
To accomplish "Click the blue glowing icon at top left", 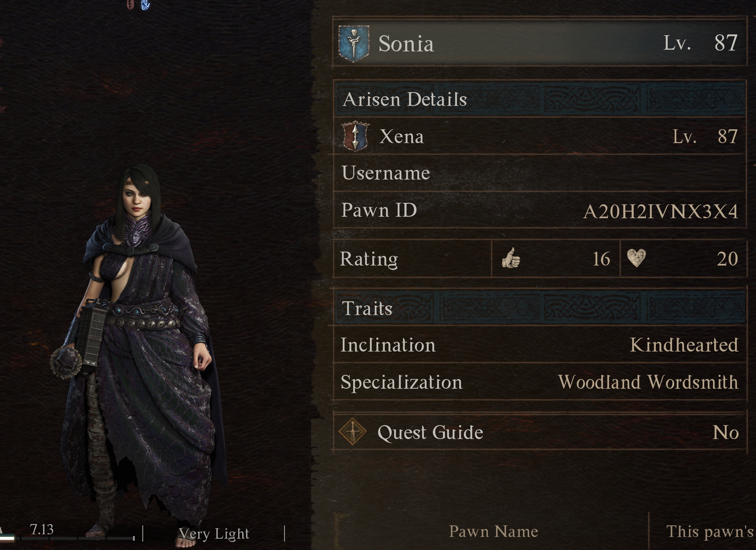I will coord(145,5).
